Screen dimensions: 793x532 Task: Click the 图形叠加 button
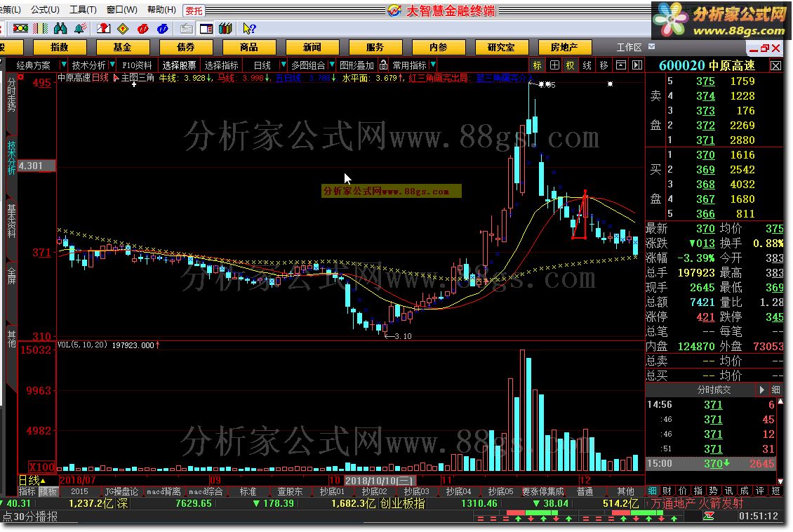(356, 65)
